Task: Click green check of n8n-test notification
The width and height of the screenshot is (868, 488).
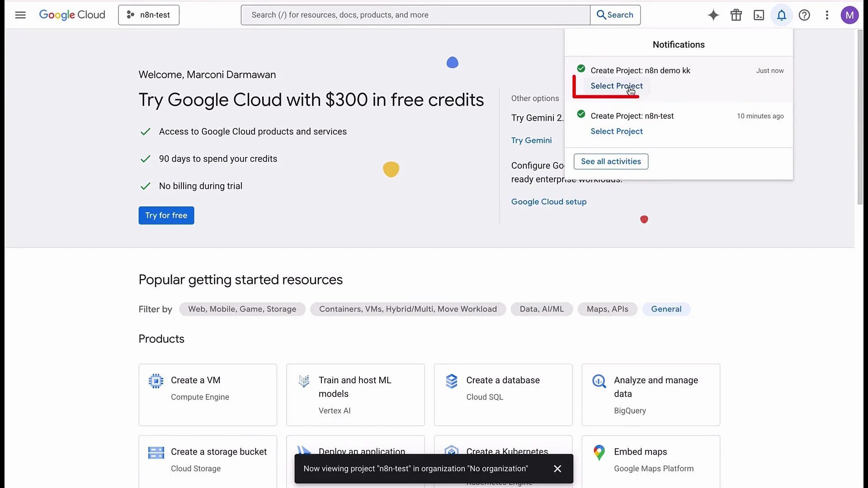Action: pos(581,114)
